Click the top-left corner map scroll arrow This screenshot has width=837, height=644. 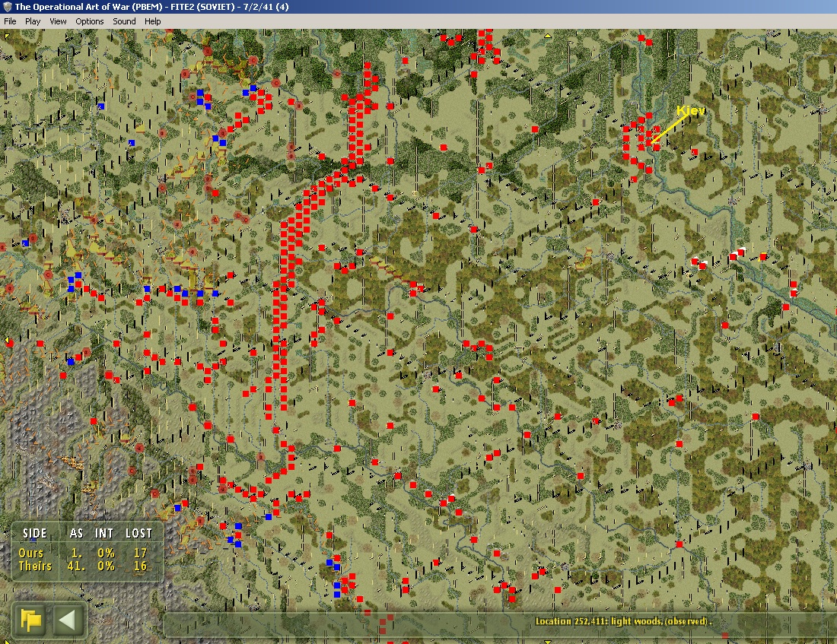[x=7, y=36]
